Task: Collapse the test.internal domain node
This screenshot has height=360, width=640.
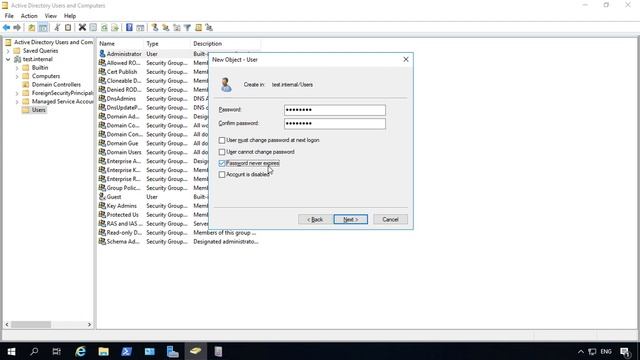Action: pyautogui.click(x=8, y=59)
